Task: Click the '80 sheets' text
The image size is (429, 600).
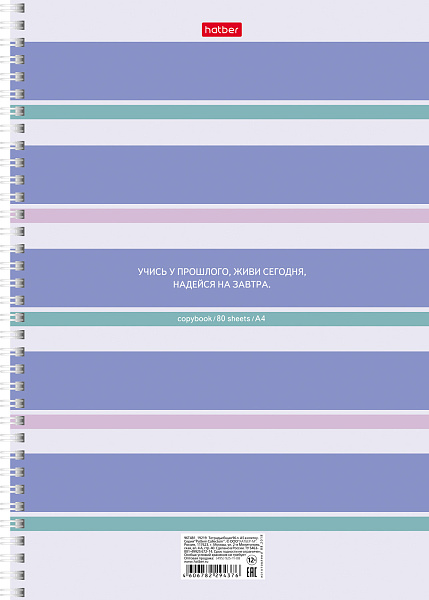Action: (x=233, y=318)
